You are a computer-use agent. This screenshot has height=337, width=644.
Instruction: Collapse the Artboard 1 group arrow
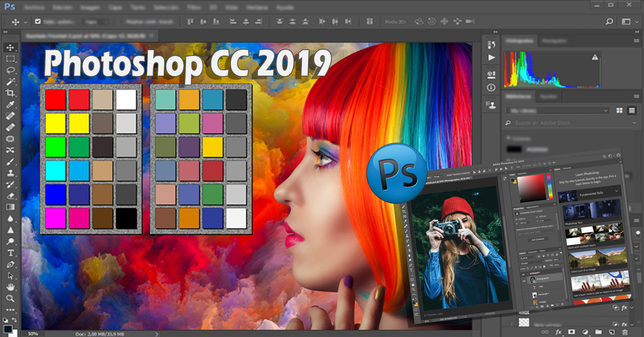(x=528, y=273)
